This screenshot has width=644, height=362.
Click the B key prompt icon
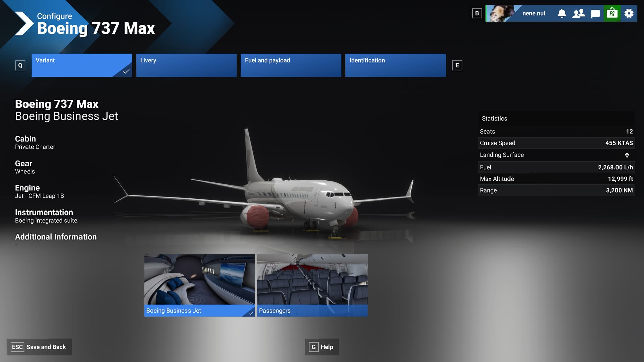tap(477, 13)
